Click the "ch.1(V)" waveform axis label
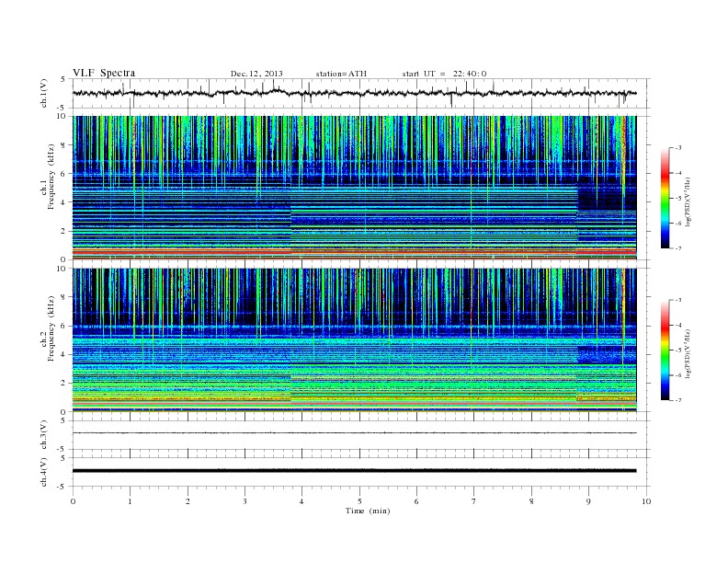Image resolution: width=728 pixels, height=563 pixels. 44,93
